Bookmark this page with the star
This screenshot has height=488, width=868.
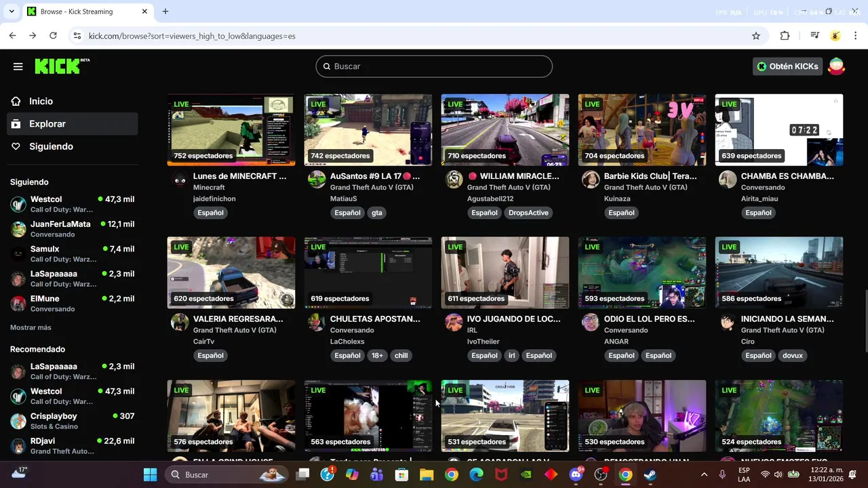[x=756, y=36]
